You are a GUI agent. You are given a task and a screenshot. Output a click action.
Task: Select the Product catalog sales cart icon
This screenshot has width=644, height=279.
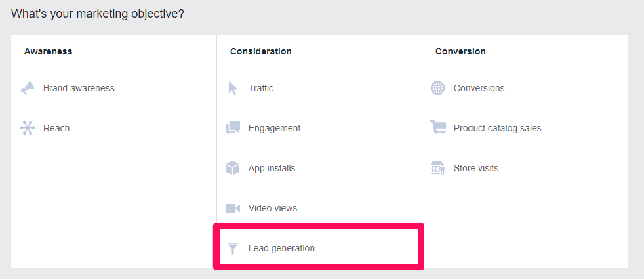(438, 128)
